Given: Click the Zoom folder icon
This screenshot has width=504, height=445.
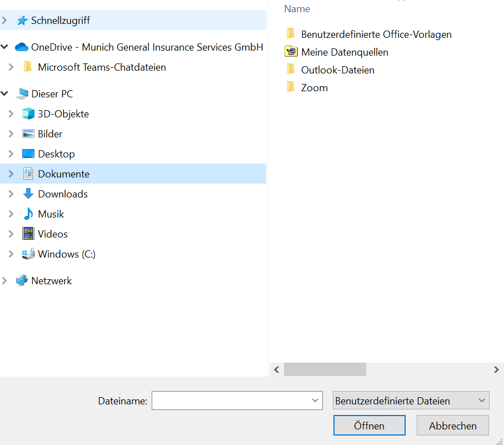Looking at the screenshot, I should [x=290, y=87].
